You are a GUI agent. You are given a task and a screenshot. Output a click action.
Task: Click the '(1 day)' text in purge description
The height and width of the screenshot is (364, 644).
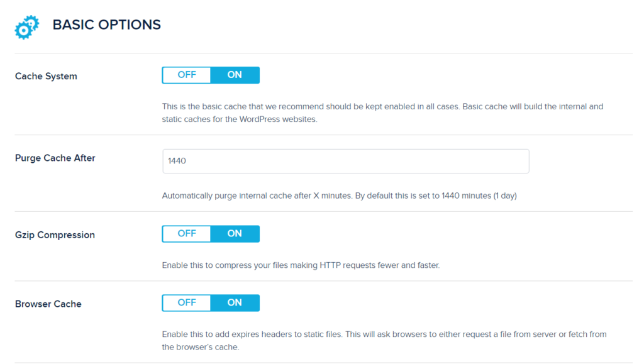505,196
